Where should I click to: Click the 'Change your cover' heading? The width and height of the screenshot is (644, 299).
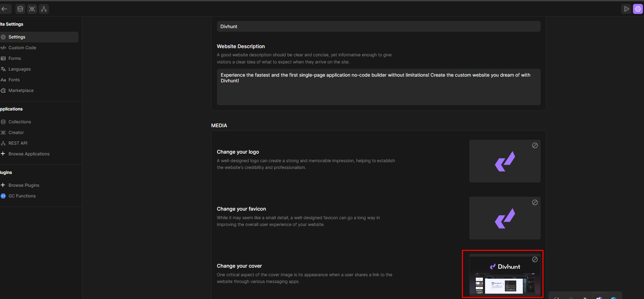(239, 266)
